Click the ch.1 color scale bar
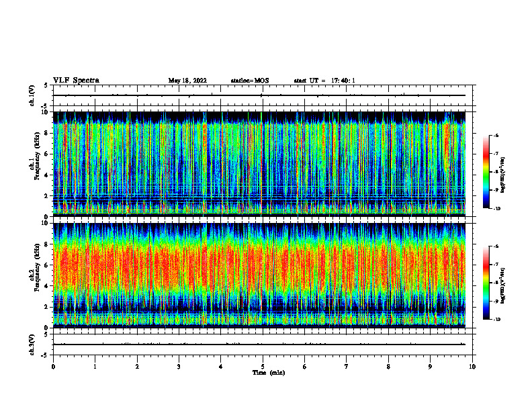 pyautogui.click(x=486, y=172)
